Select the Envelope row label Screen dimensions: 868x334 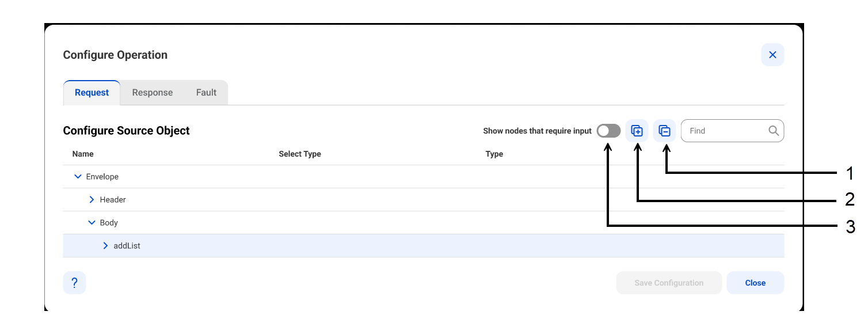[x=102, y=177]
